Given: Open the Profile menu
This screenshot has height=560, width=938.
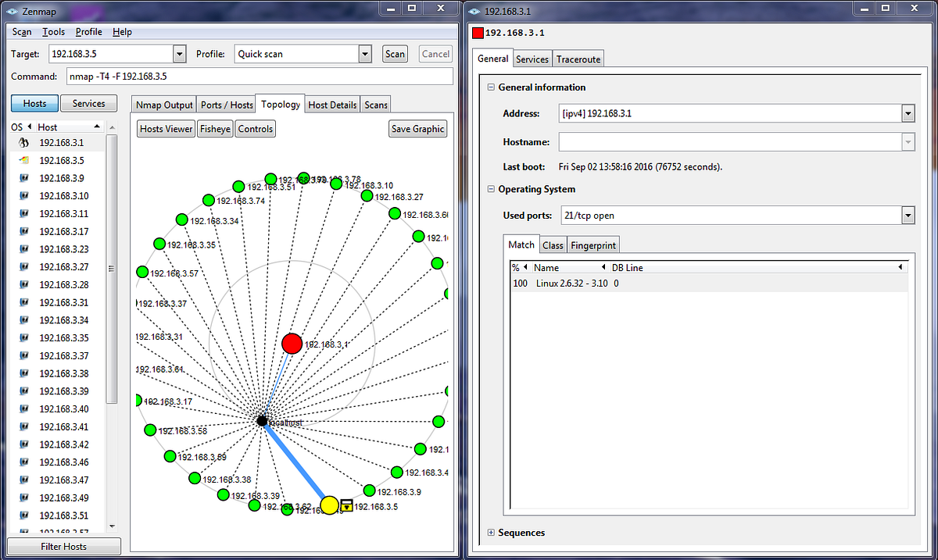Looking at the screenshot, I should pyautogui.click(x=89, y=32).
